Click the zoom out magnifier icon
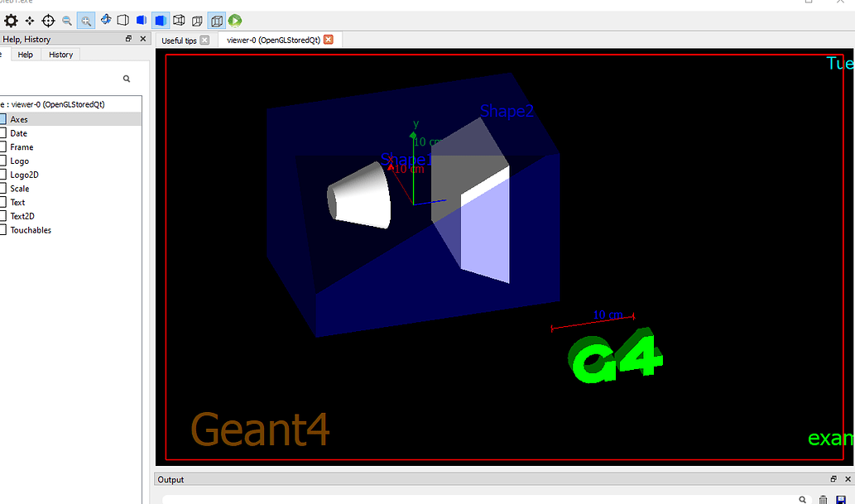This screenshot has width=855, height=504. point(67,21)
